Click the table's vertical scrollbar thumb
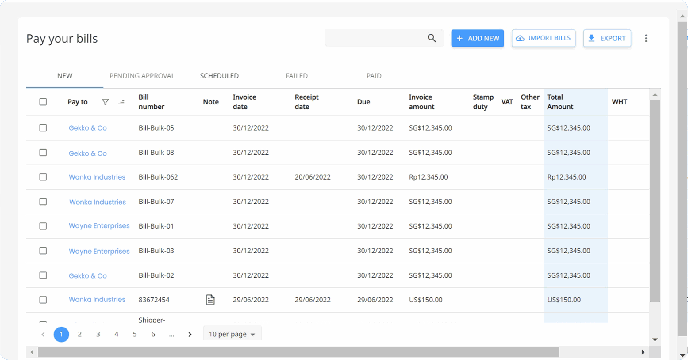The width and height of the screenshot is (688, 360). click(655, 201)
